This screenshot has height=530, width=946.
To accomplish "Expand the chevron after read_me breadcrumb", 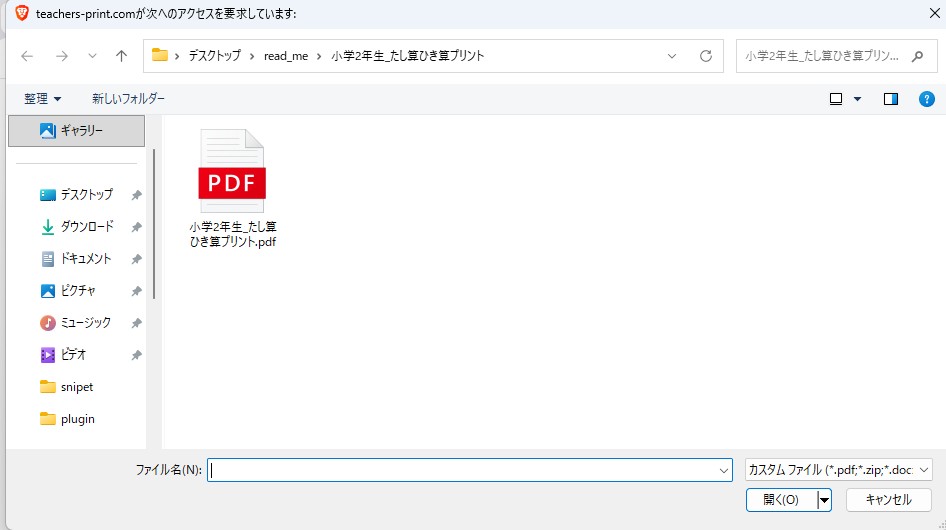I will coord(319,56).
